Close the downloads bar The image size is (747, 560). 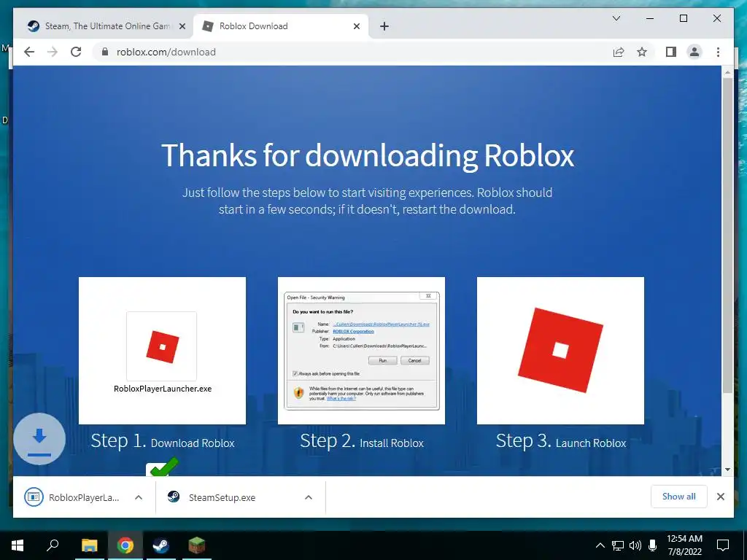tap(720, 497)
